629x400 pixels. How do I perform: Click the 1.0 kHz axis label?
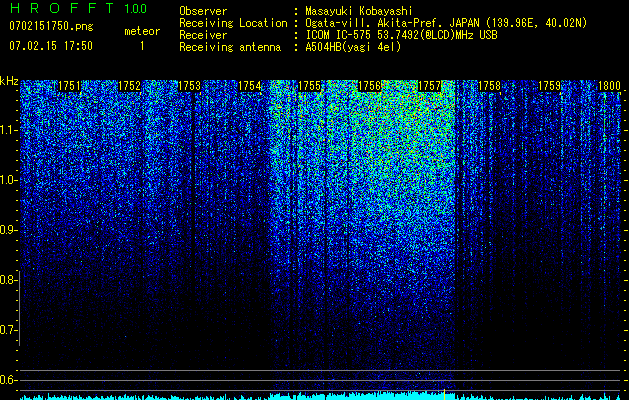click(x=8, y=180)
